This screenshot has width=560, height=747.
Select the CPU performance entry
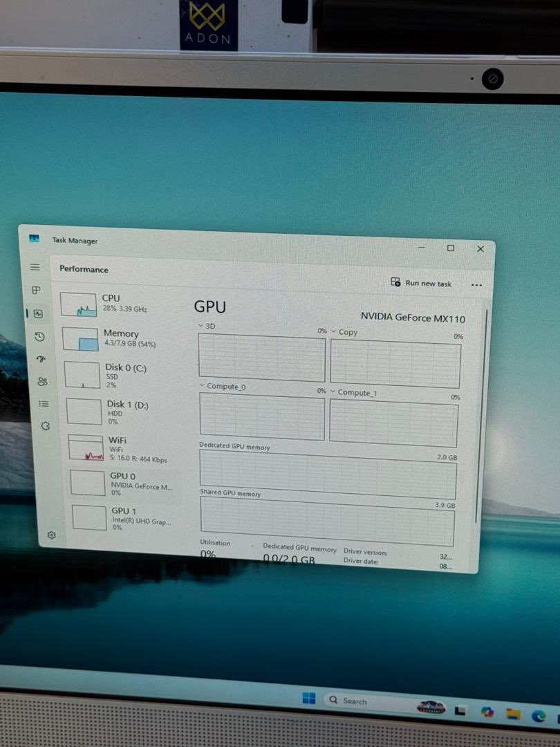point(118,304)
